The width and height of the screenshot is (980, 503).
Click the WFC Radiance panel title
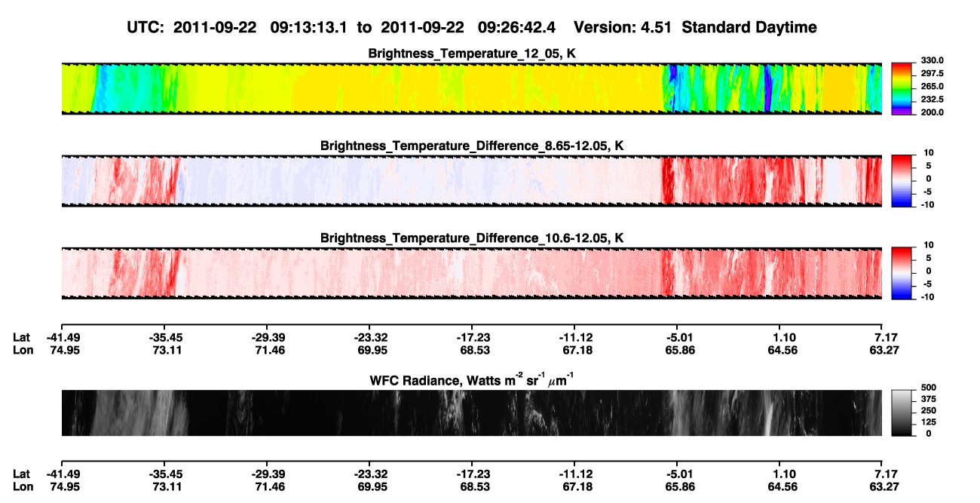(472, 380)
